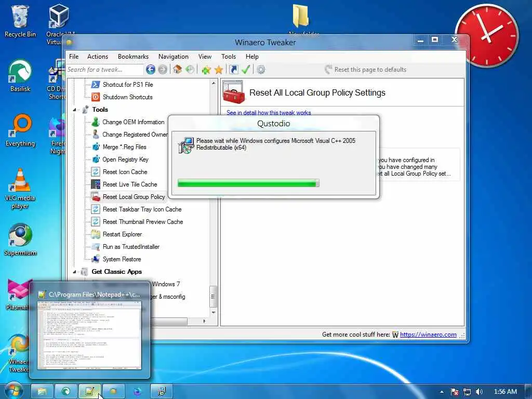Open File Explorer from the taskbar
Screen dimensions: 532x399
coord(42,392)
